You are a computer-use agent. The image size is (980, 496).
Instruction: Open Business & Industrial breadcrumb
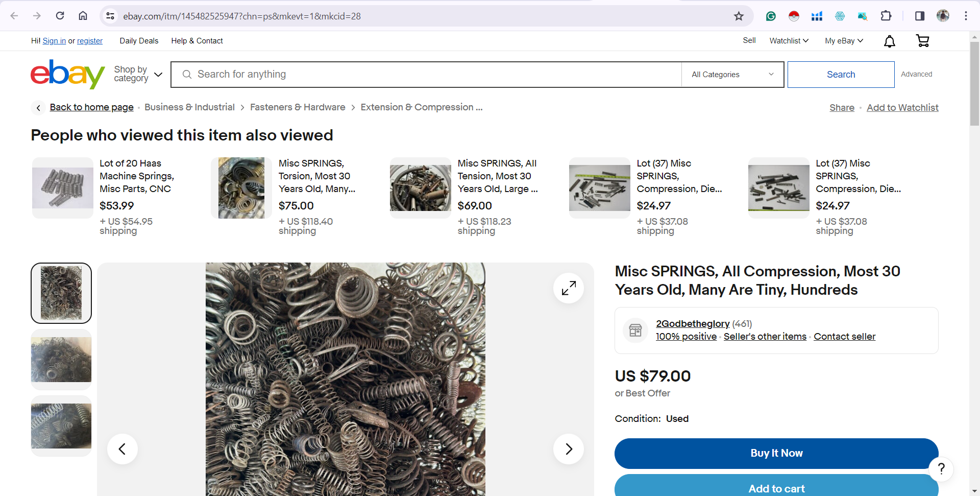[189, 107]
